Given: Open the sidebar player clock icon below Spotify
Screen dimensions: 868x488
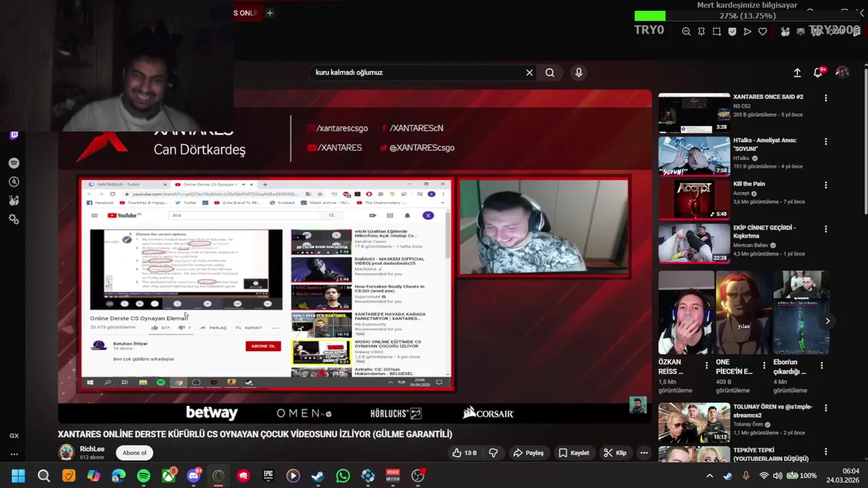Looking at the screenshot, I should pos(14,182).
